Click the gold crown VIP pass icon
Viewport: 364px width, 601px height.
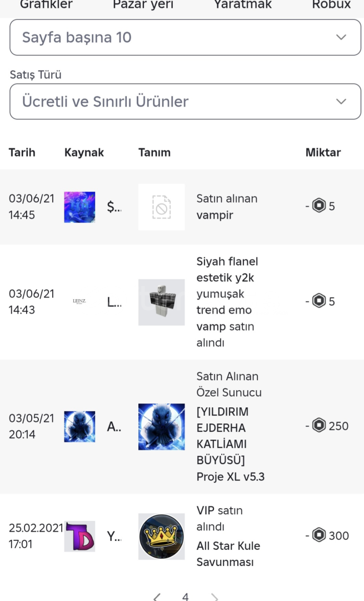tap(161, 536)
